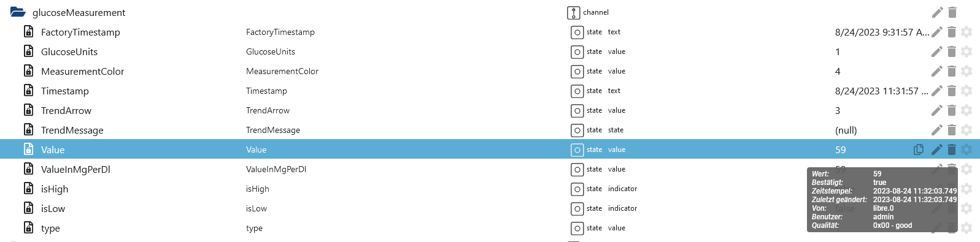Delete the TrendArrow state

[952, 110]
